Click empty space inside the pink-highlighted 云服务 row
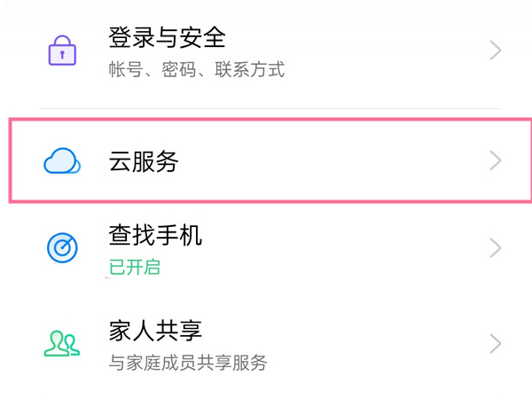 pos(337,161)
